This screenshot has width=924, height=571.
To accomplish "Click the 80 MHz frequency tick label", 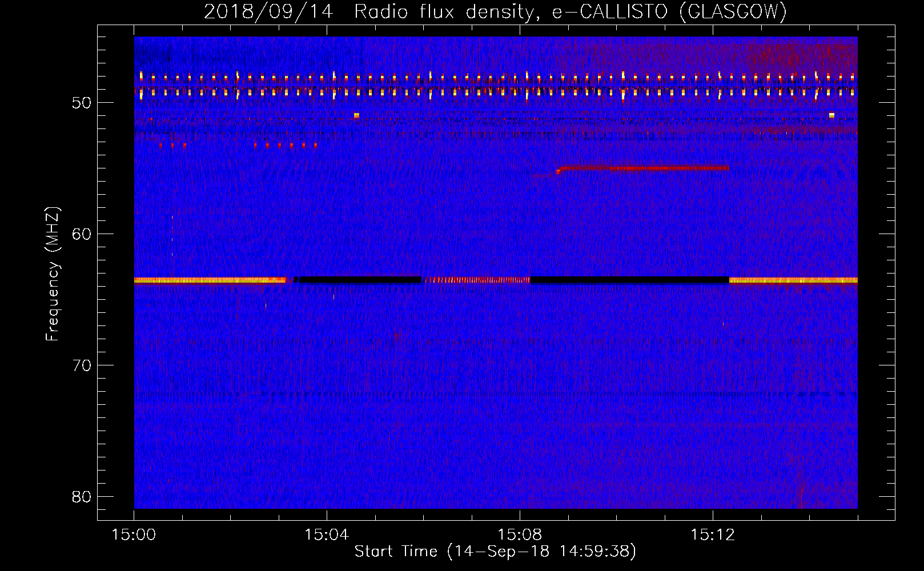I will coord(82,497).
